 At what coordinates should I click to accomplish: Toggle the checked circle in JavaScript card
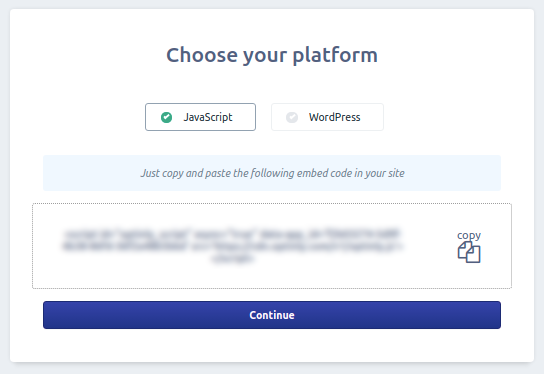tap(167, 117)
